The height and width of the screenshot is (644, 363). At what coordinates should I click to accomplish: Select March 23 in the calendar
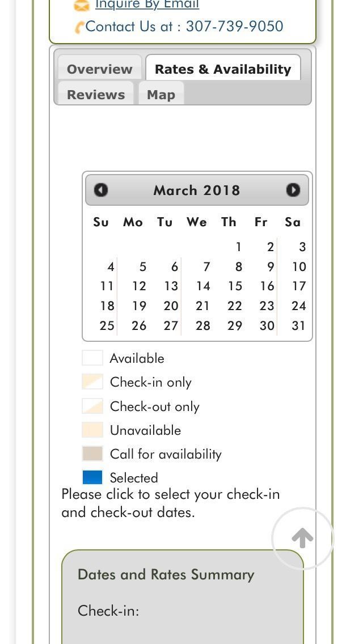[x=267, y=306]
